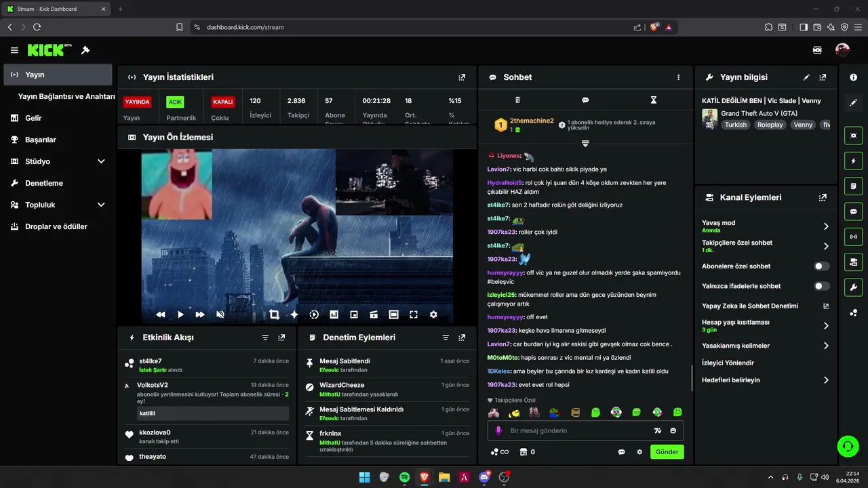Viewport: 868px width, 488px height.
Task: Open Denetleme in sidebar
Action: pyautogui.click(x=58, y=183)
